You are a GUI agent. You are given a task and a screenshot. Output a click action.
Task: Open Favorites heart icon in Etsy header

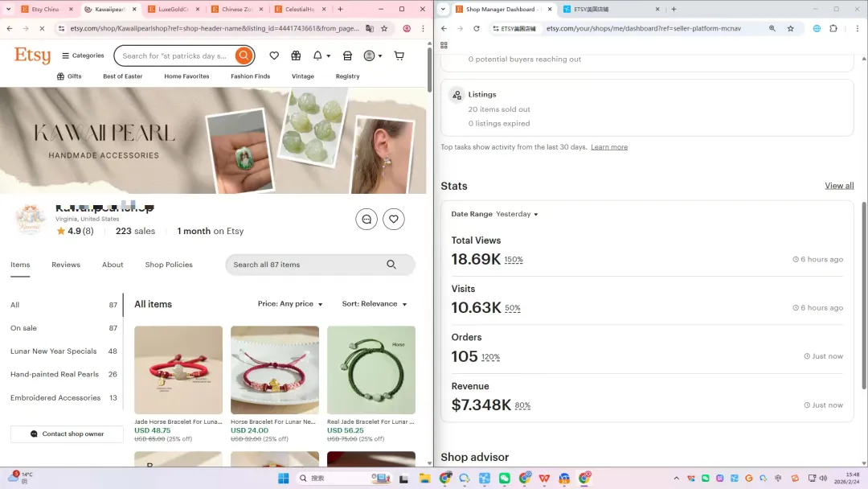[x=274, y=55]
